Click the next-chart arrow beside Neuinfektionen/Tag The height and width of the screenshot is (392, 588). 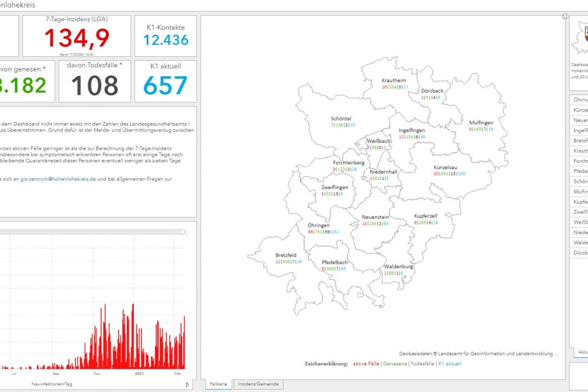(187, 384)
